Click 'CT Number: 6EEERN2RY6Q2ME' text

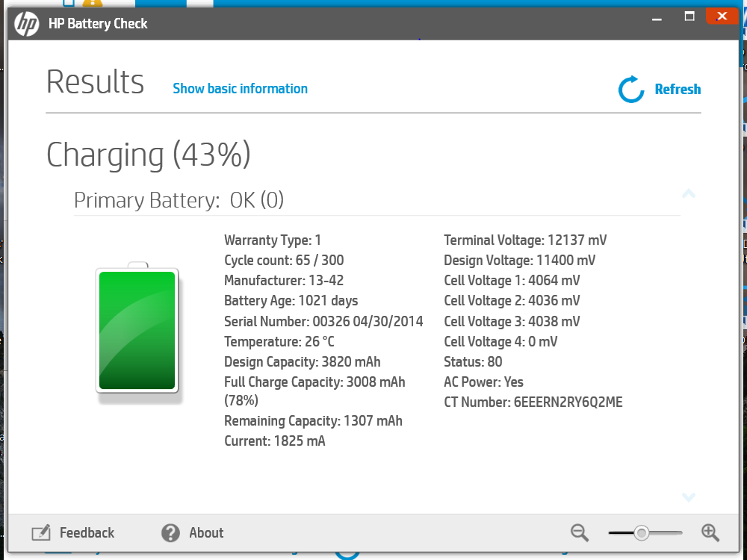pos(533,402)
